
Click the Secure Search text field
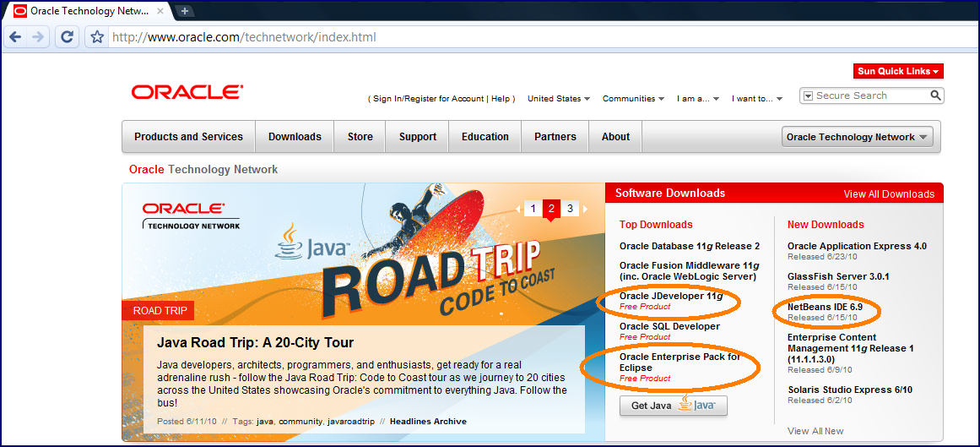(x=870, y=95)
